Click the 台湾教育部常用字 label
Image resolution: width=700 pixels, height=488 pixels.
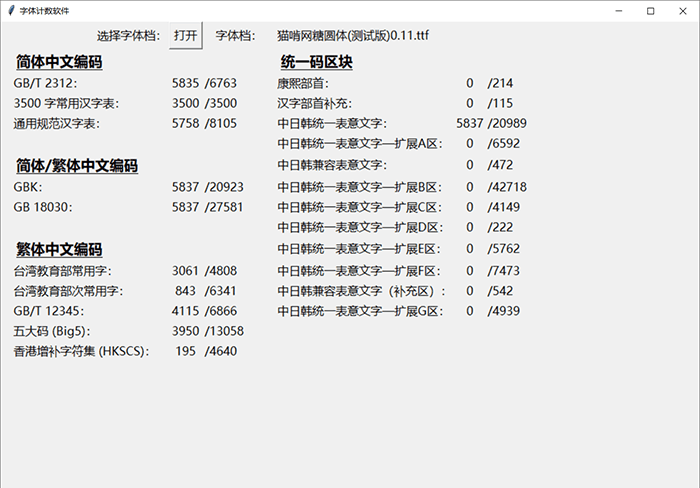62,271
